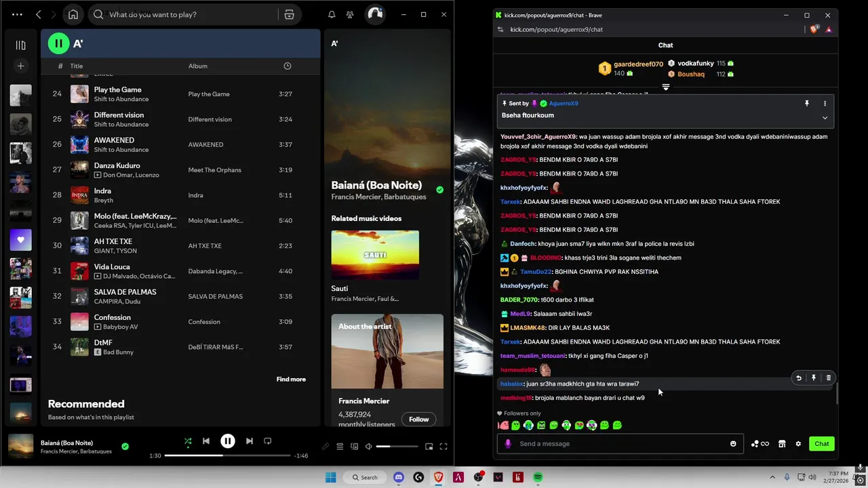Image resolution: width=868 pixels, height=488 pixels.
Task: Toggle shuffle in Spotify player bar
Action: pos(188,441)
